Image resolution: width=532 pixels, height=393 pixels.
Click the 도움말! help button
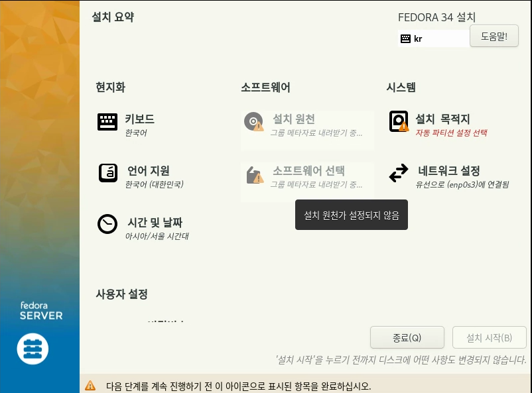tap(494, 36)
